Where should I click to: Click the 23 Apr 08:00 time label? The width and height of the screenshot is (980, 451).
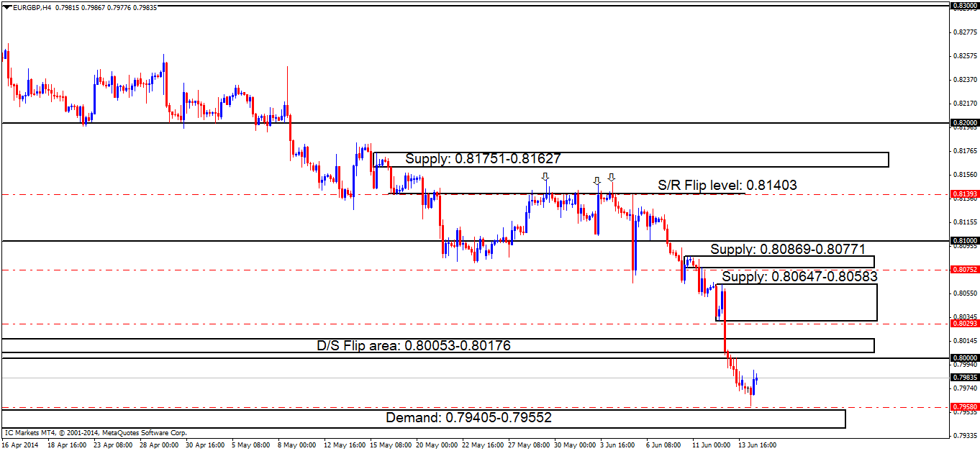[114, 445]
